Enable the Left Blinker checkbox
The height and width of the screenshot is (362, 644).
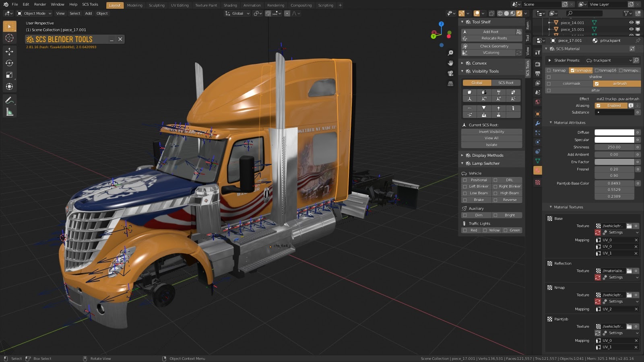[465, 187]
